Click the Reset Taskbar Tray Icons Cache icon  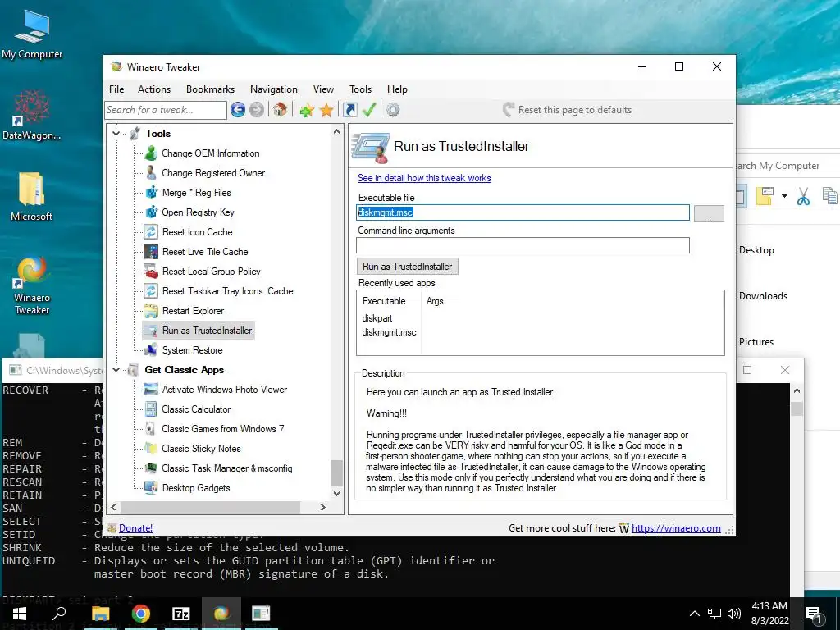click(x=151, y=291)
